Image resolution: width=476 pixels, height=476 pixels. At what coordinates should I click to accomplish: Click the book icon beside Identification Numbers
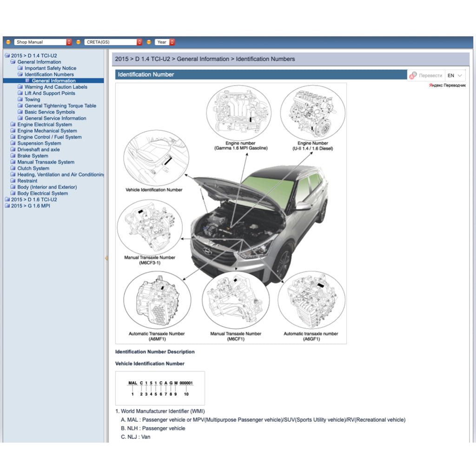pyautogui.click(x=20, y=74)
